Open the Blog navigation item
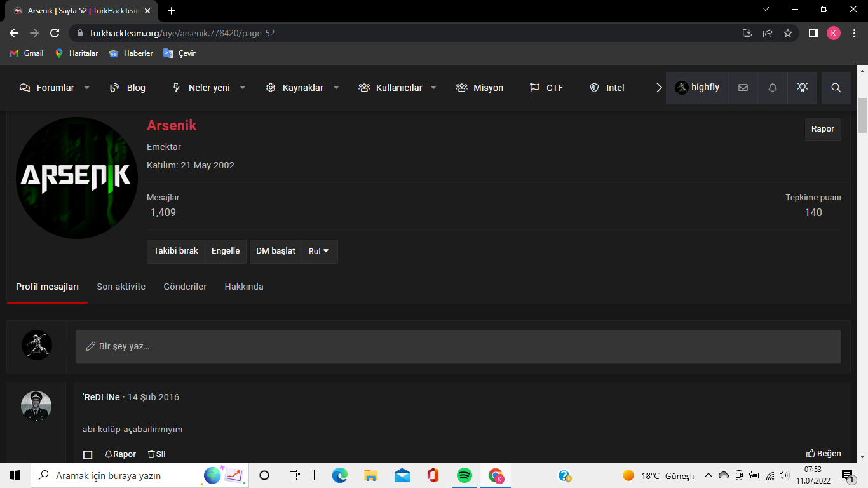This screenshot has height=488, width=868. pos(128,88)
